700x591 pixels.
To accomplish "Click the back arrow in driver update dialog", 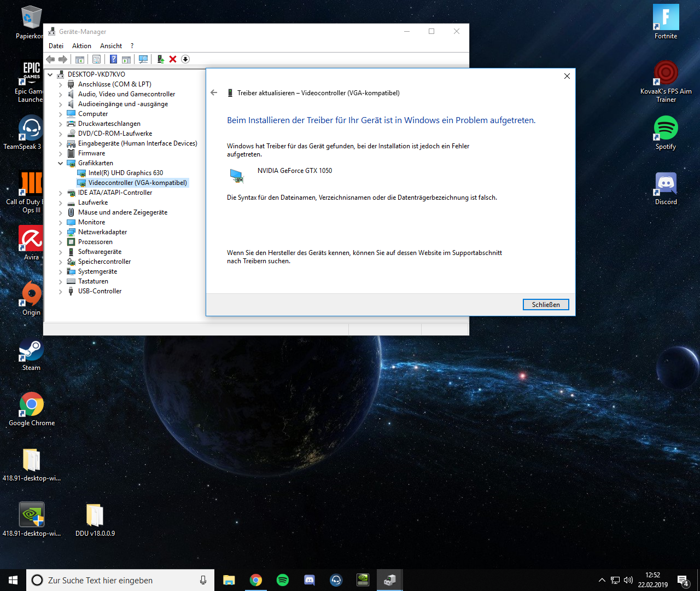I will [214, 93].
